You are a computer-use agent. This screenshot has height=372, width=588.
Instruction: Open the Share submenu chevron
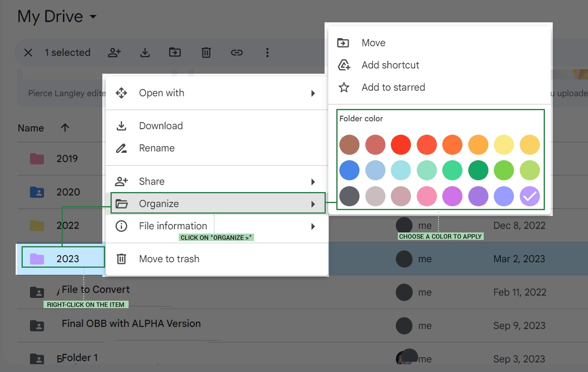pos(313,181)
